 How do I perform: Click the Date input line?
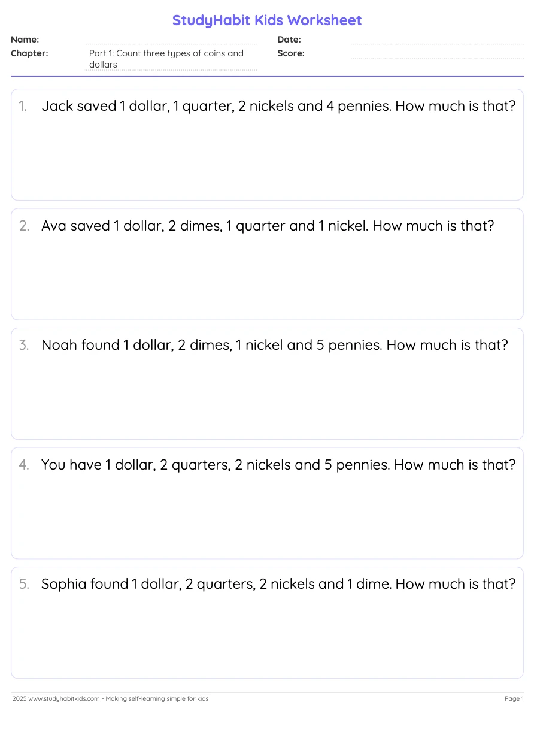coord(437,40)
